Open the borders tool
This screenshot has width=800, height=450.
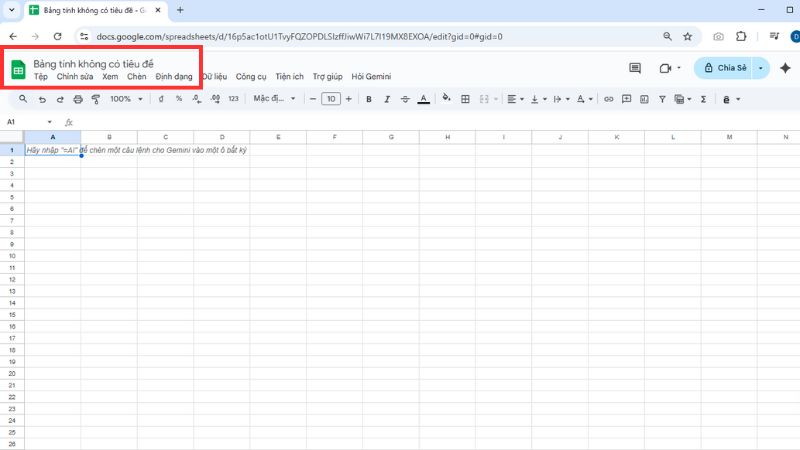465,99
